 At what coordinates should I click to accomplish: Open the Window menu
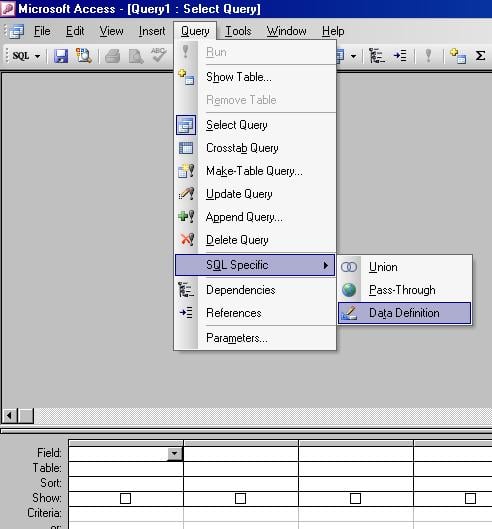[x=286, y=31]
